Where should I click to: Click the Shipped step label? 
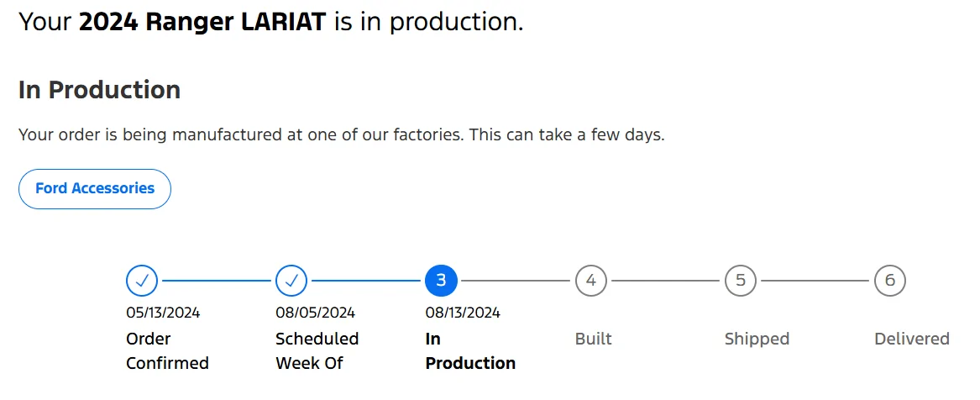[757, 339]
